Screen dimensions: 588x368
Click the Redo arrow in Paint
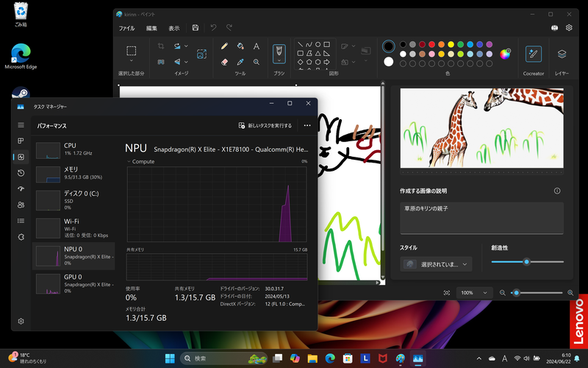tap(229, 28)
